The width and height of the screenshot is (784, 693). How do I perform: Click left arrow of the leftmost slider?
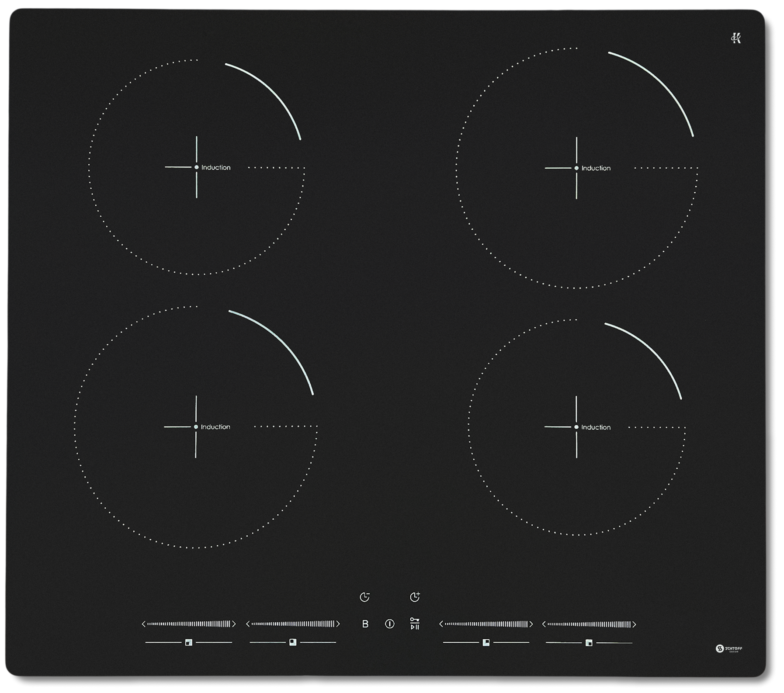pos(143,624)
